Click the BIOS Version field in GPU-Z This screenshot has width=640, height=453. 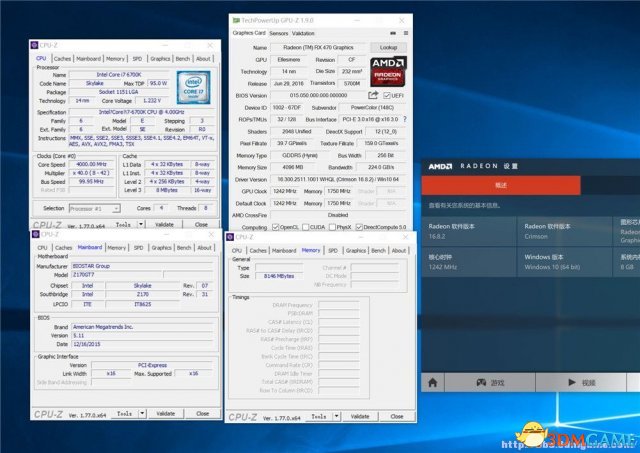pos(318,95)
